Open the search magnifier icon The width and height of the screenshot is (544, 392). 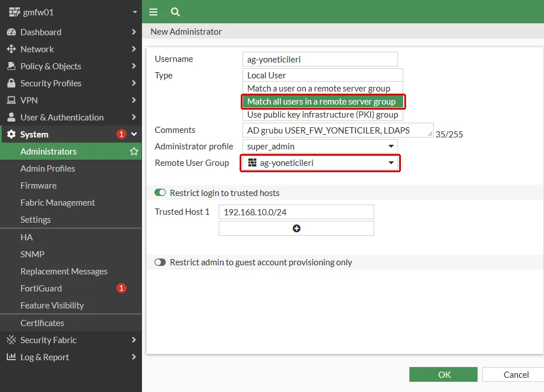point(175,12)
